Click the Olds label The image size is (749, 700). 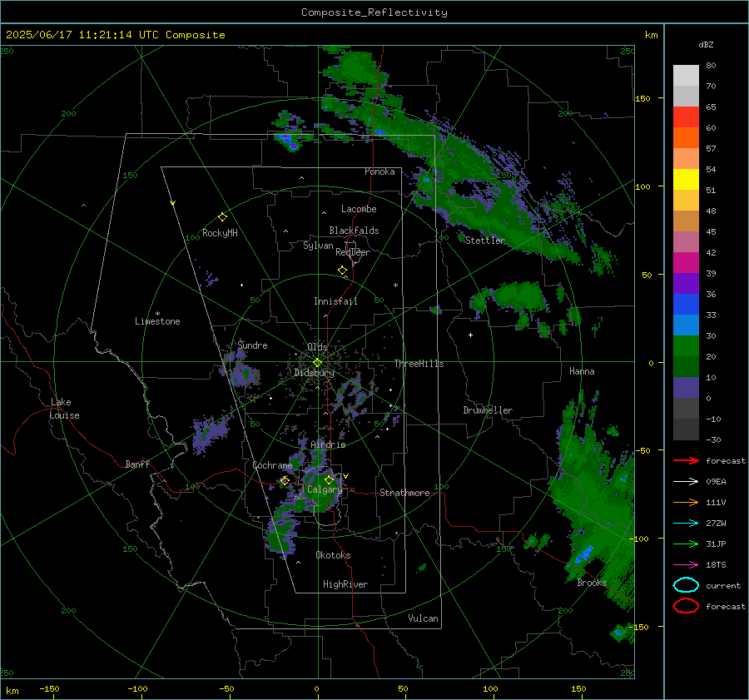pos(317,347)
